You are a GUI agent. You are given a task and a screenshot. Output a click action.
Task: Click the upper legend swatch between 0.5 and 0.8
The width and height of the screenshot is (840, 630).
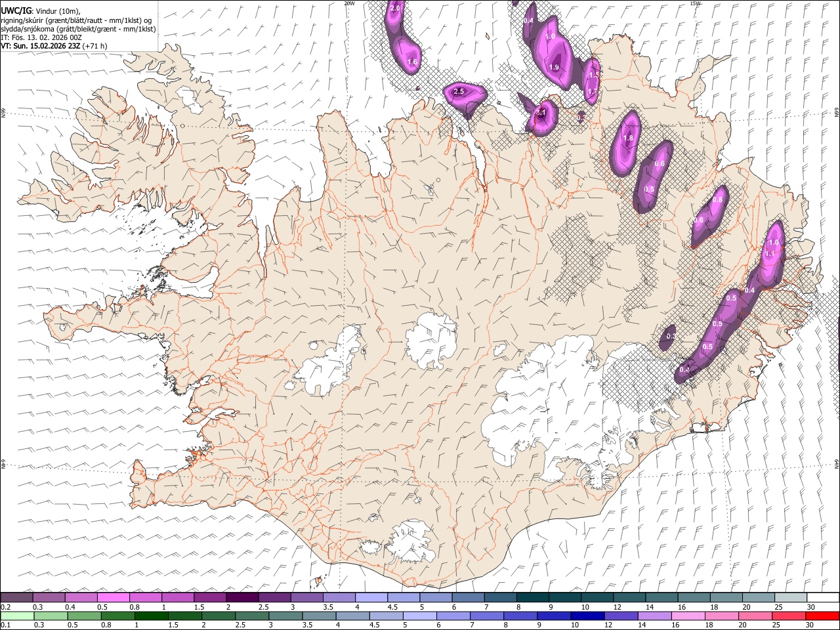click(113, 598)
